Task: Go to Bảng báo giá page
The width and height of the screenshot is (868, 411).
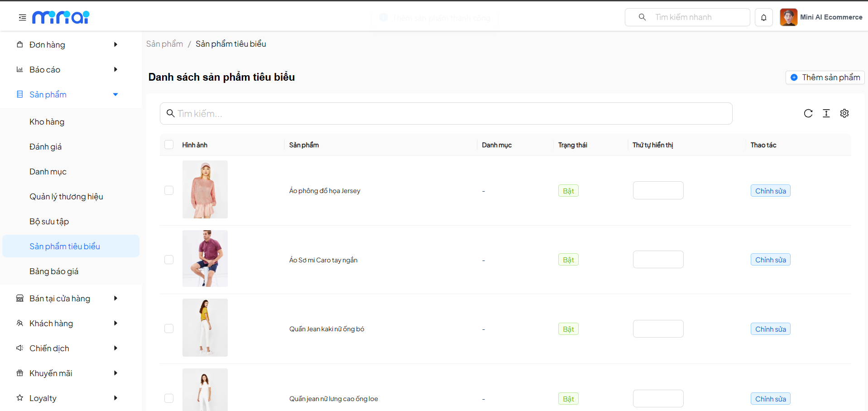Action: tap(54, 271)
